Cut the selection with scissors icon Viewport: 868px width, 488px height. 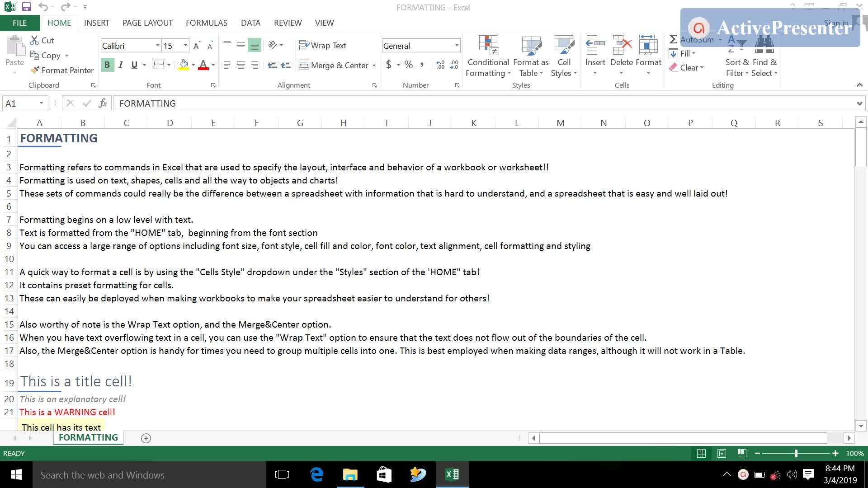pyautogui.click(x=35, y=40)
